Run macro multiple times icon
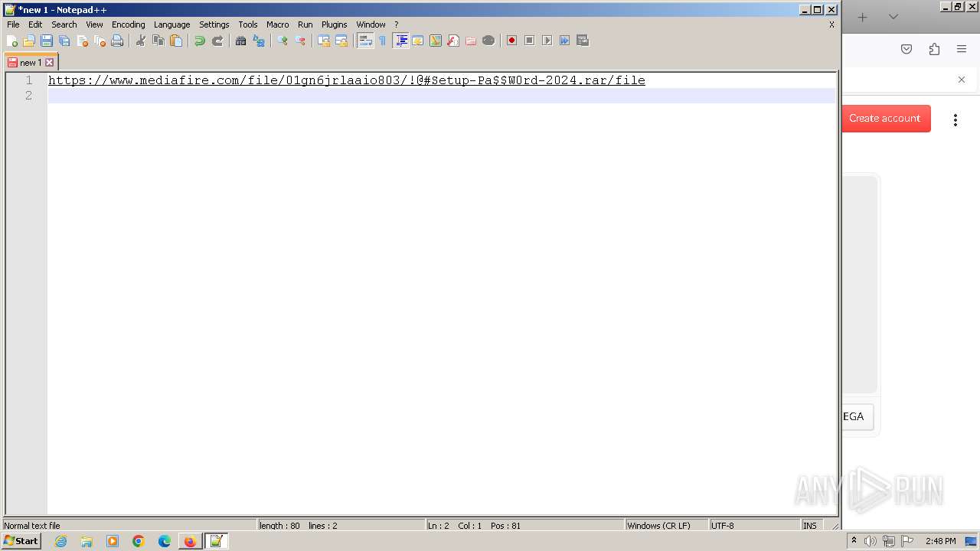 pos(565,41)
